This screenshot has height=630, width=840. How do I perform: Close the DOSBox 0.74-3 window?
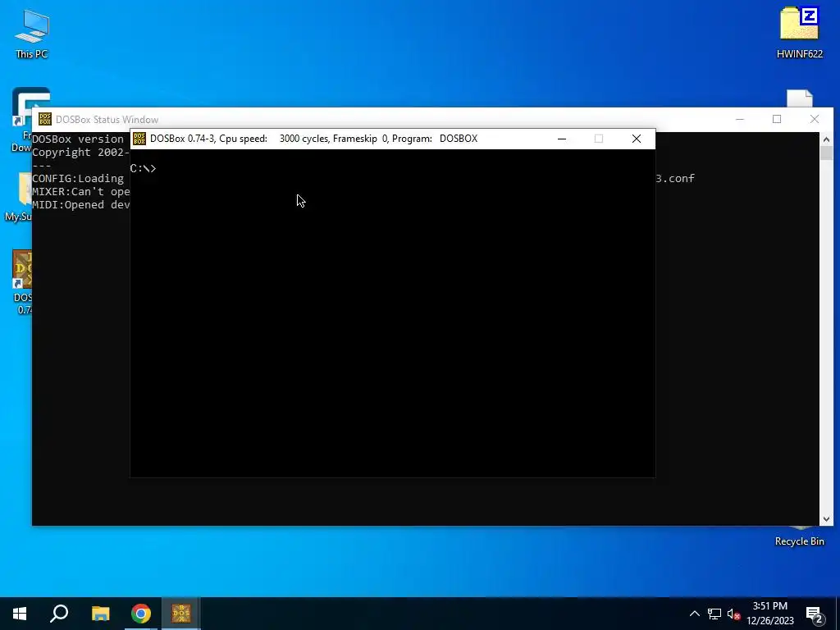[x=637, y=139]
